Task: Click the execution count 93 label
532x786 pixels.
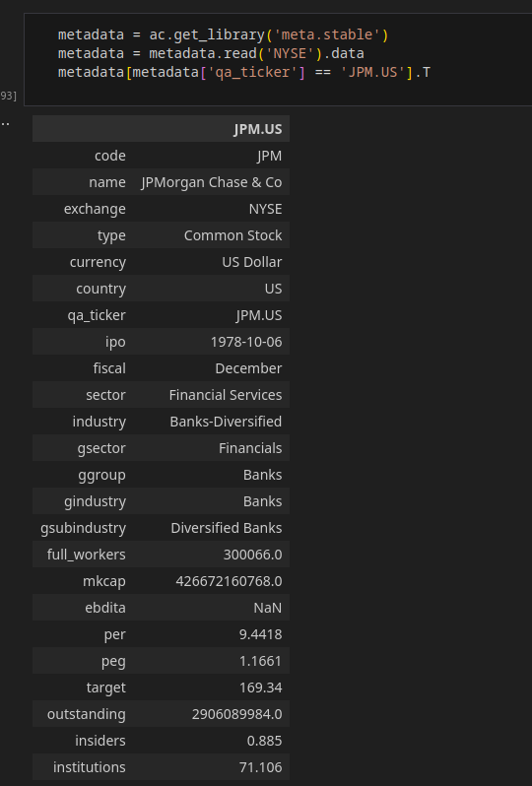Action: click(9, 96)
